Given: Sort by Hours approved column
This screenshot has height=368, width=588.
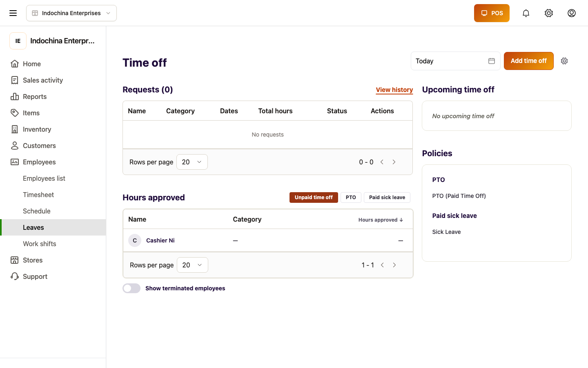Looking at the screenshot, I should [381, 220].
